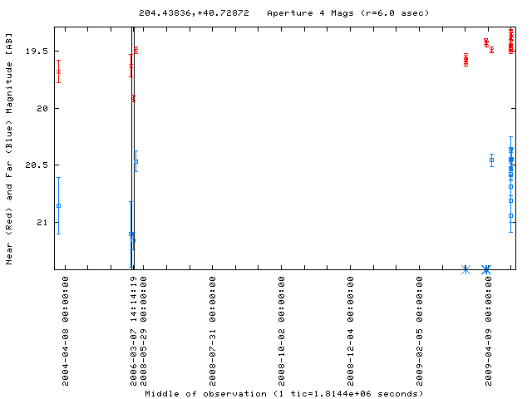Click the plot title coordinates 204.43836,+40.72872
The width and height of the screenshot is (532, 399).
coord(194,13)
